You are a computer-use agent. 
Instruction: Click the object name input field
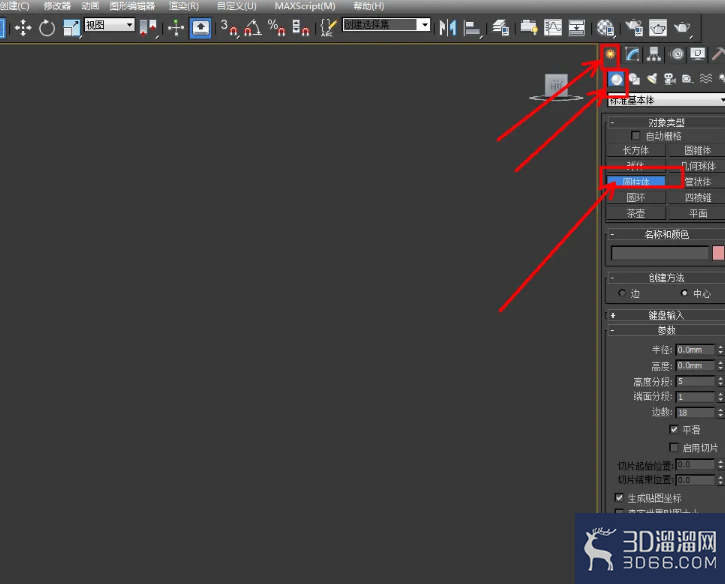coord(660,253)
